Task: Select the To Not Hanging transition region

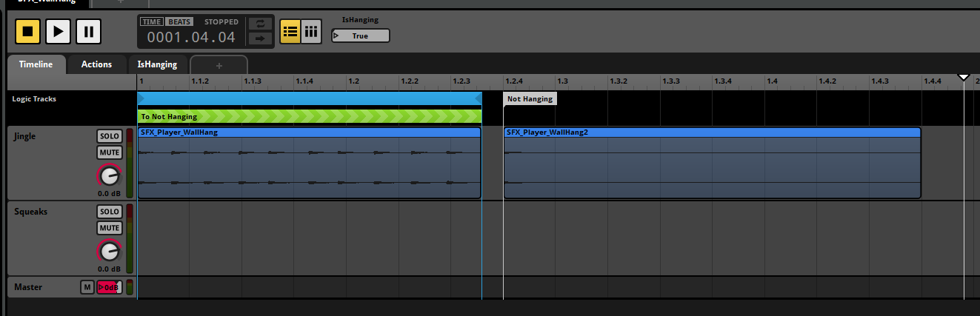Action: [310, 116]
